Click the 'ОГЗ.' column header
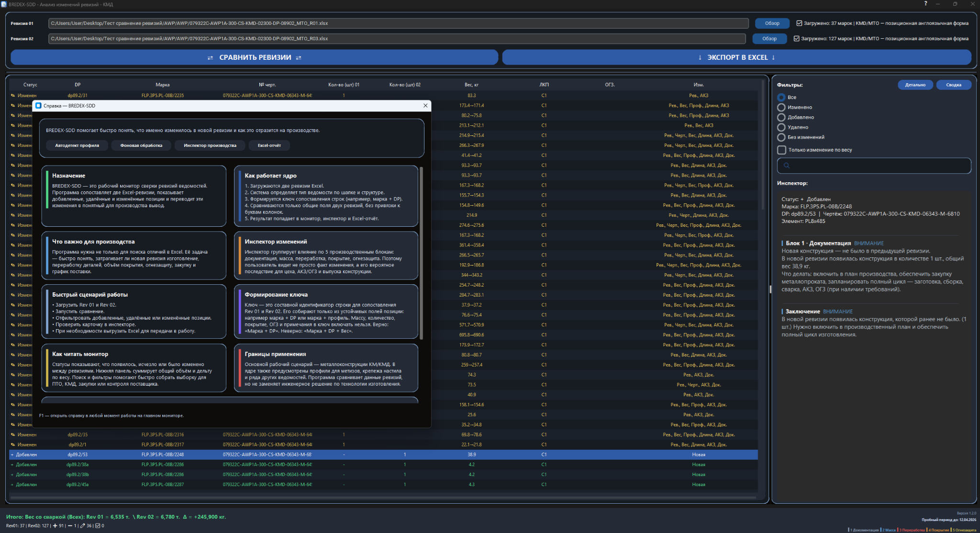This screenshot has width=980, height=533. point(610,85)
